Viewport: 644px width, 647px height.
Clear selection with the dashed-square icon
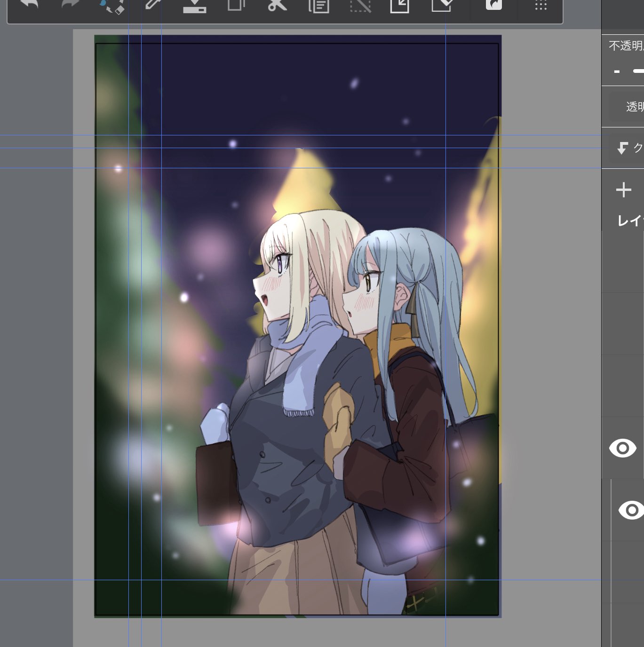(360, 6)
